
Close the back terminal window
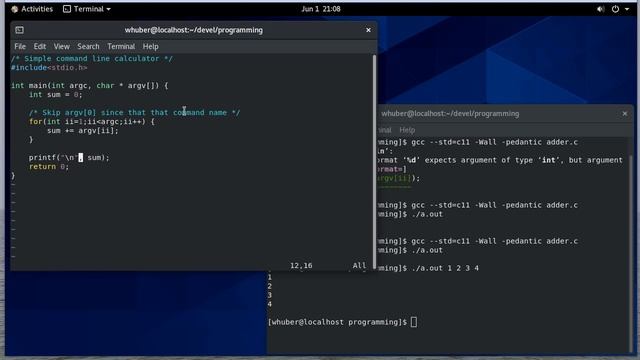[x=624, y=113]
